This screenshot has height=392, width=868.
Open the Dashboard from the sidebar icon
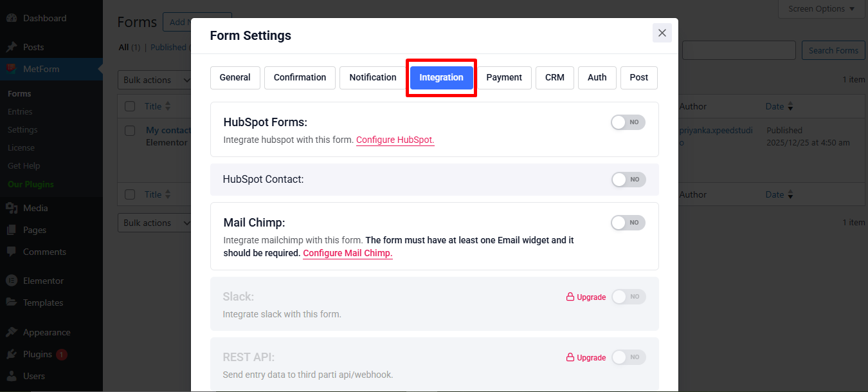pos(14,18)
